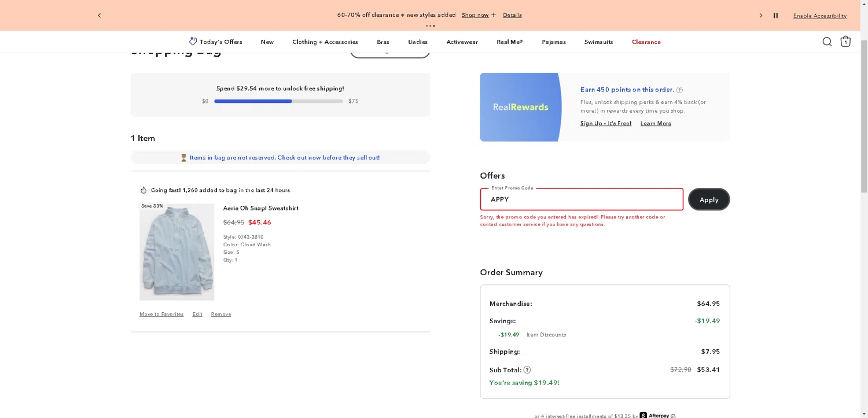Open the Swimsuits menu
868x418 pixels.
coord(598,42)
